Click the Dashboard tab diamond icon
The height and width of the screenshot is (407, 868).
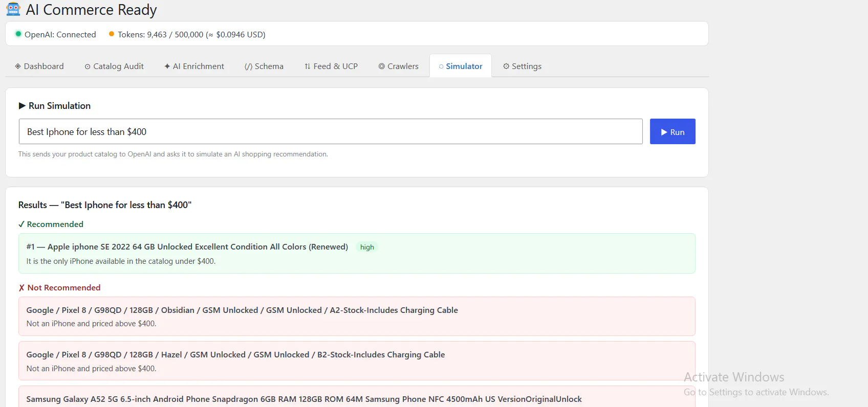[18, 66]
